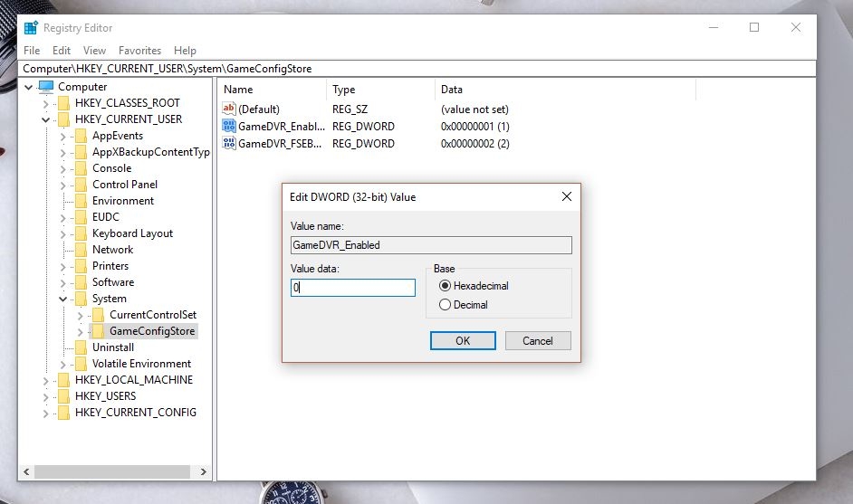Click the GameDVR_FSEB... DWORD value icon
853x504 pixels.
(229, 144)
